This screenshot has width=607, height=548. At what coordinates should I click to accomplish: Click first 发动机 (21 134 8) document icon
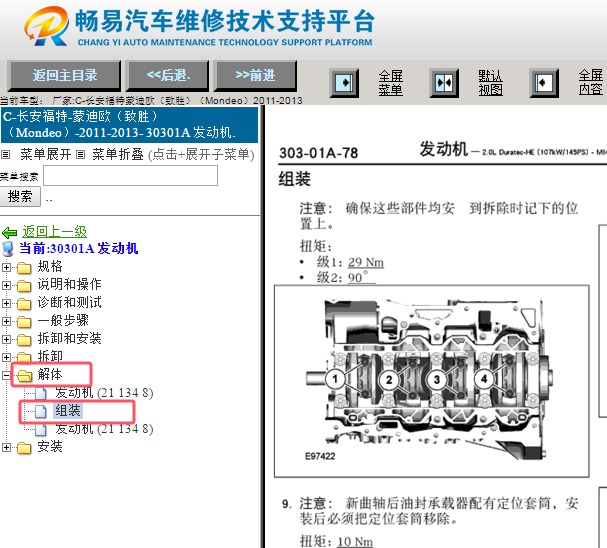click(x=41, y=393)
